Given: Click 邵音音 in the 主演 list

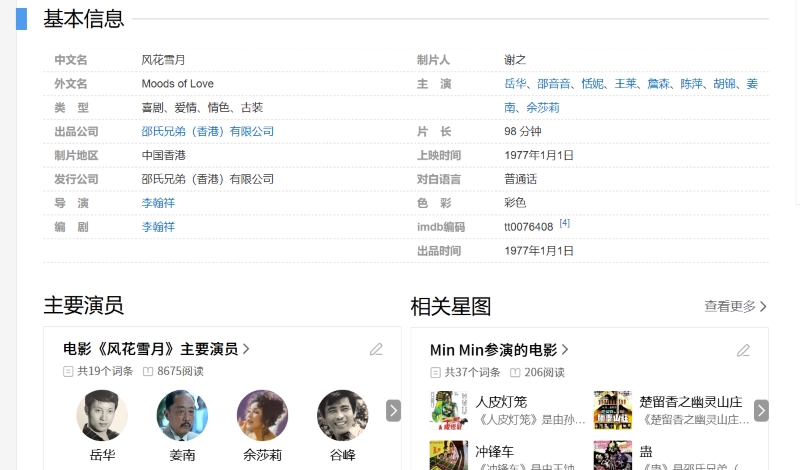Looking at the screenshot, I should [x=554, y=84].
